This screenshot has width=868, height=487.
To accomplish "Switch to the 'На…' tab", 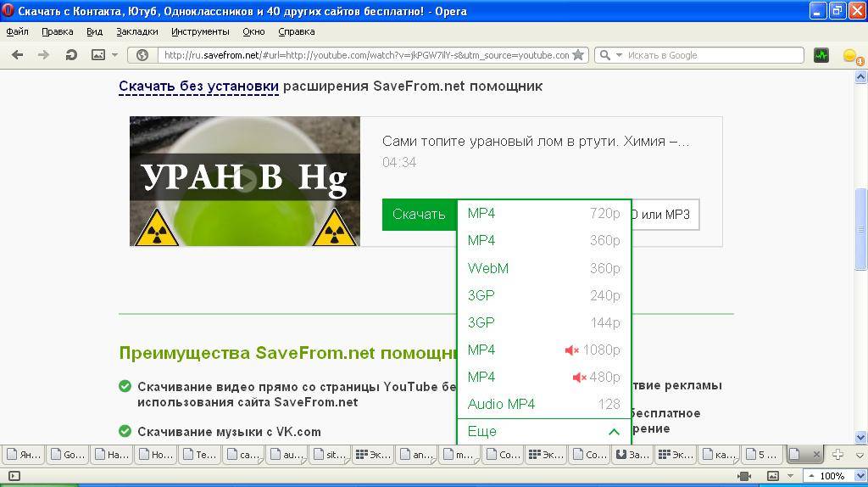I will click(x=111, y=454).
